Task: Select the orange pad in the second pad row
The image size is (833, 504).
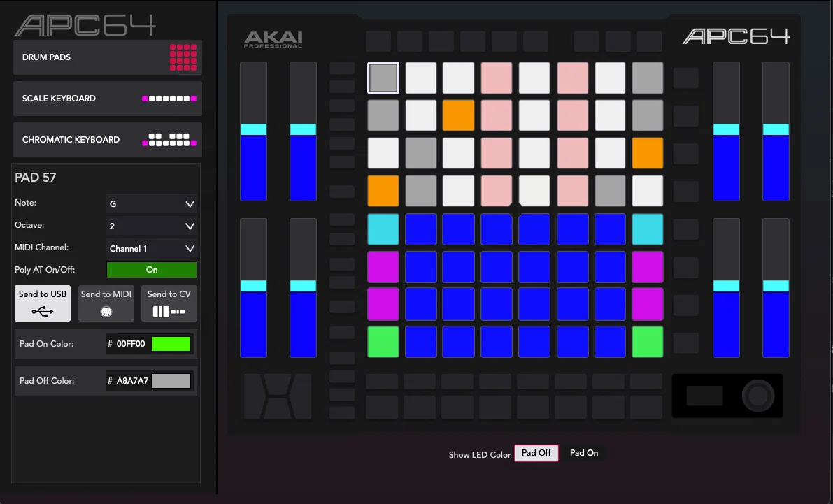Action: 459,115
